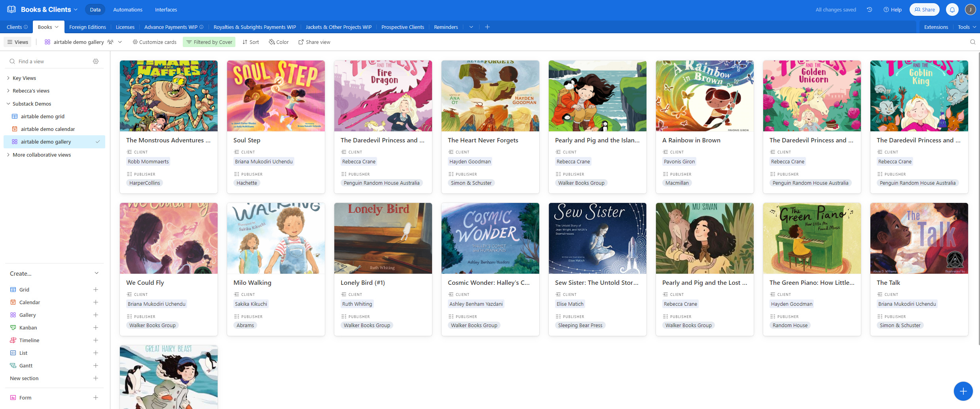Open the Help menu

pos(893,9)
